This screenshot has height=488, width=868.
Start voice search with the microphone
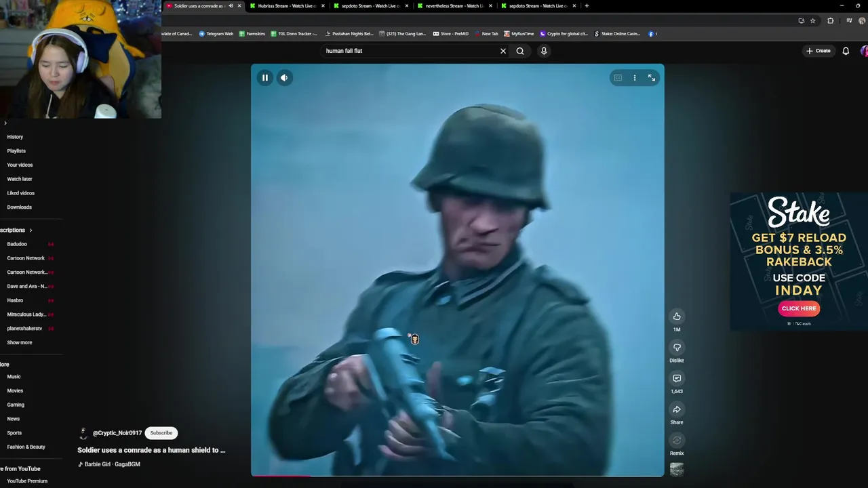[544, 51]
